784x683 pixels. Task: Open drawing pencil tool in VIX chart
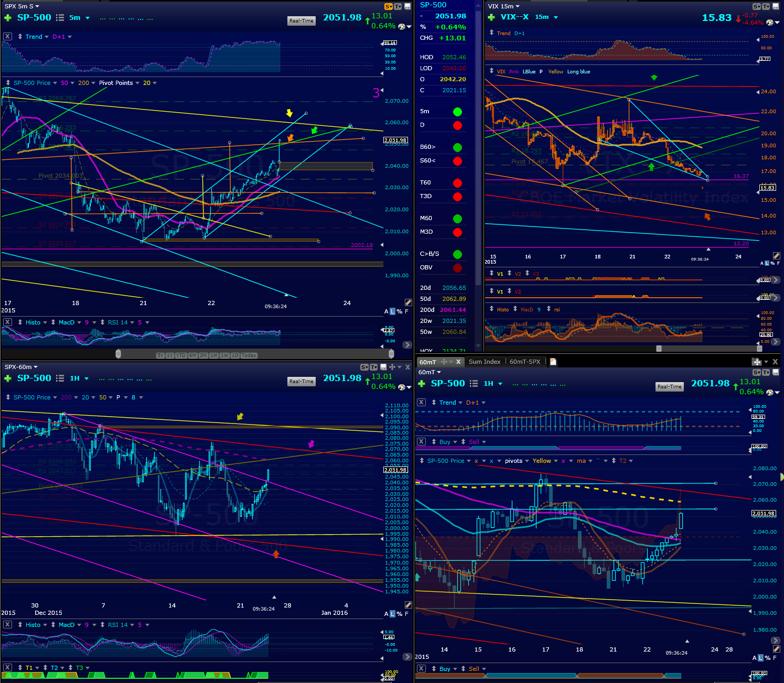(x=776, y=256)
